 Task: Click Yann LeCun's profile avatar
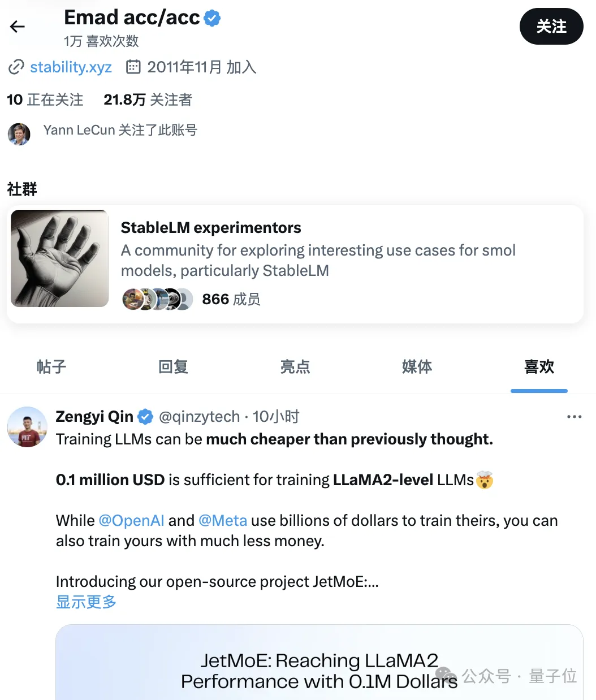tap(19, 134)
